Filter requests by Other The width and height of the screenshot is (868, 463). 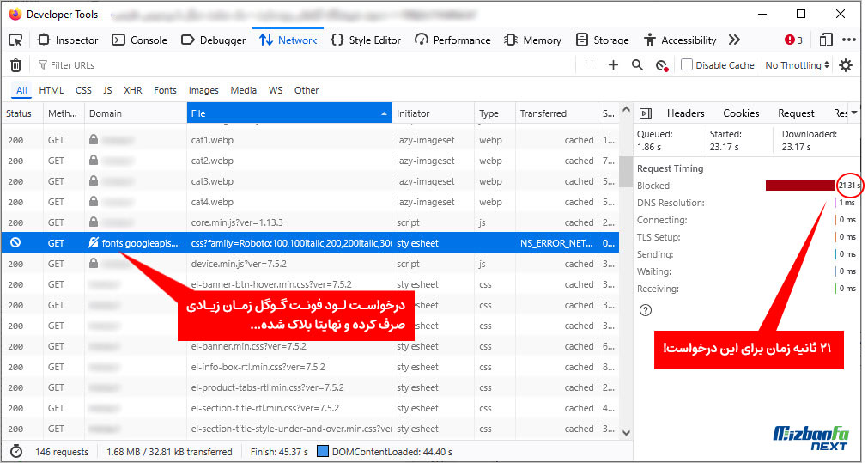pyautogui.click(x=307, y=90)
